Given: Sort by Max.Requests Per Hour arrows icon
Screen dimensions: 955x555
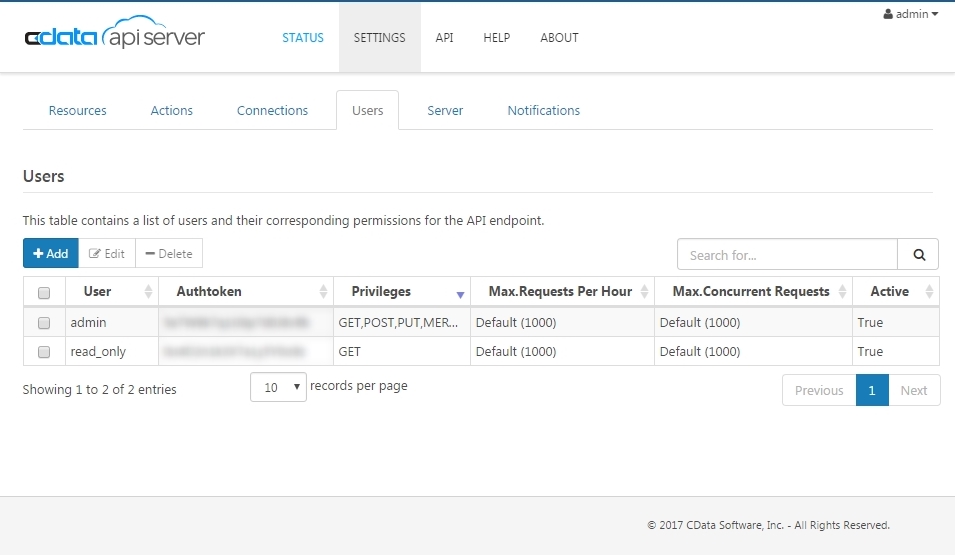Looking at the screenshot, I should (x=644, y=292).
